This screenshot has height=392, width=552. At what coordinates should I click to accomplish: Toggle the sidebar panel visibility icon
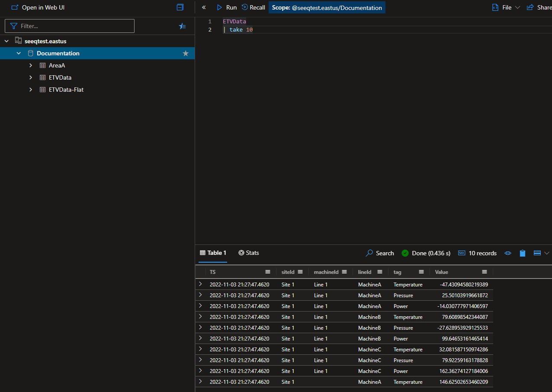click(x=180, y=7)
